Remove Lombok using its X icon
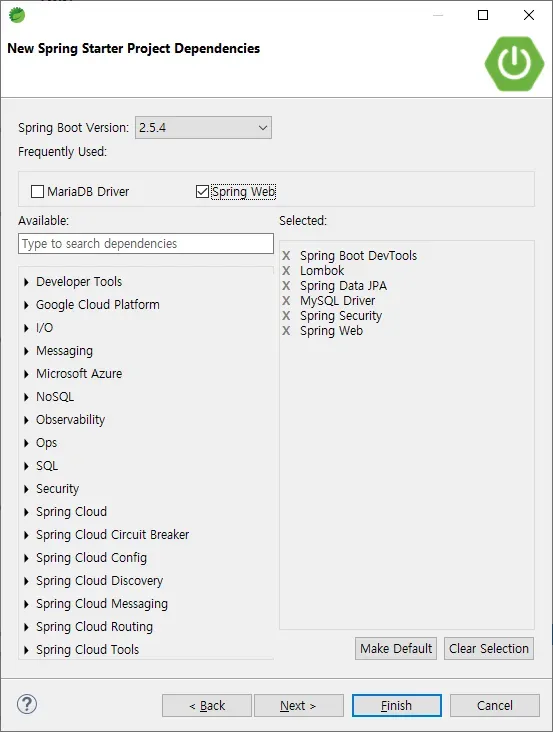This screenshot has height=732, width=553. (286, 271)
